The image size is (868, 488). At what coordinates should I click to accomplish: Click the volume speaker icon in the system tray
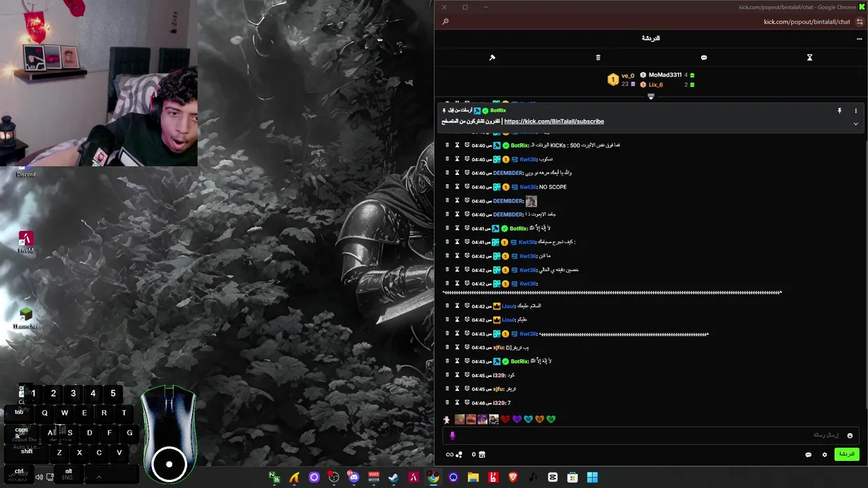click(x=39, y=477)
